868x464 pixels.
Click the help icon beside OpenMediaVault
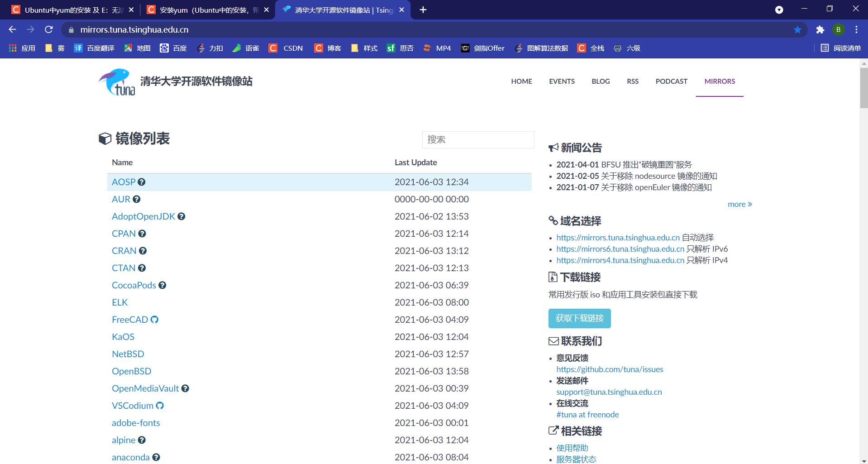(x=185, y=388)
